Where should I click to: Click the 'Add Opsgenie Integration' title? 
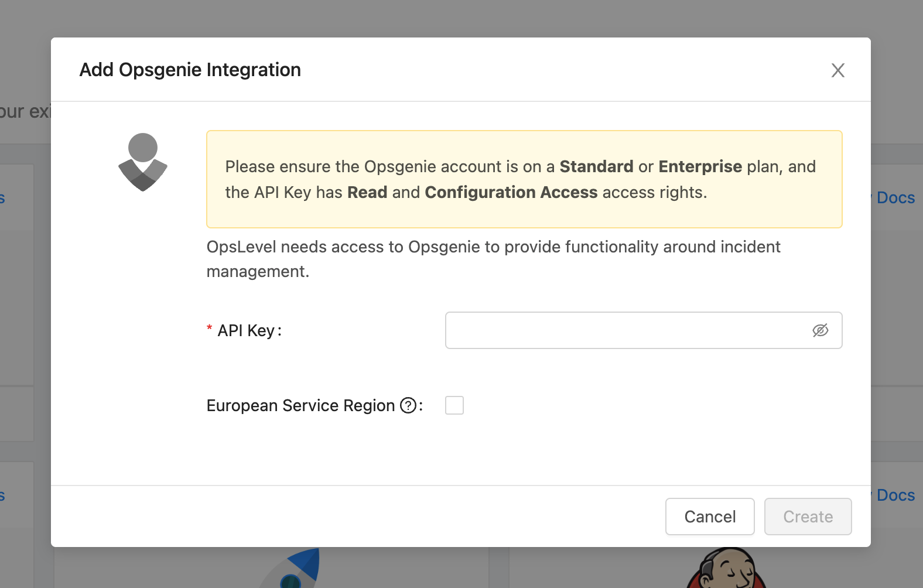pyautogui.click(x=190, y=70)
